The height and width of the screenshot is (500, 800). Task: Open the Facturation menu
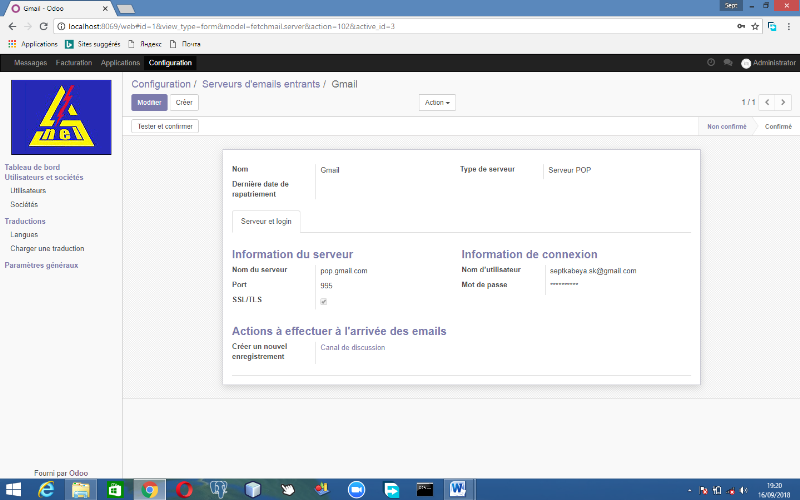tap(74, 63)
